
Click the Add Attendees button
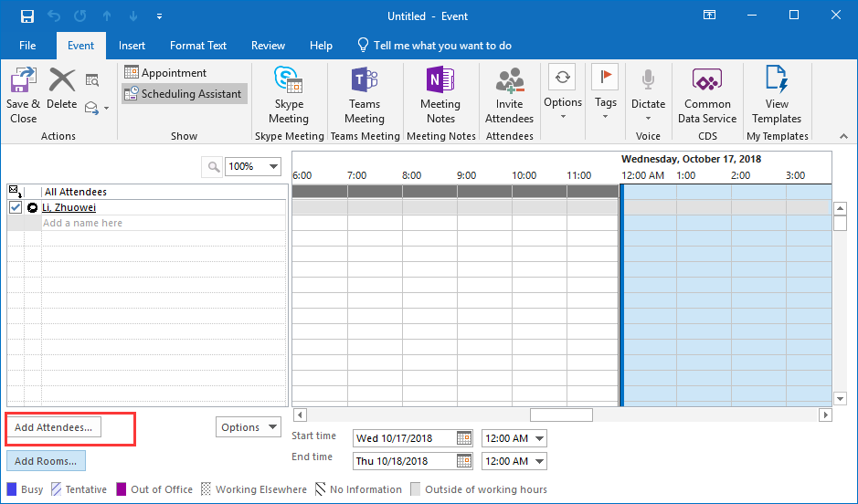53,427
